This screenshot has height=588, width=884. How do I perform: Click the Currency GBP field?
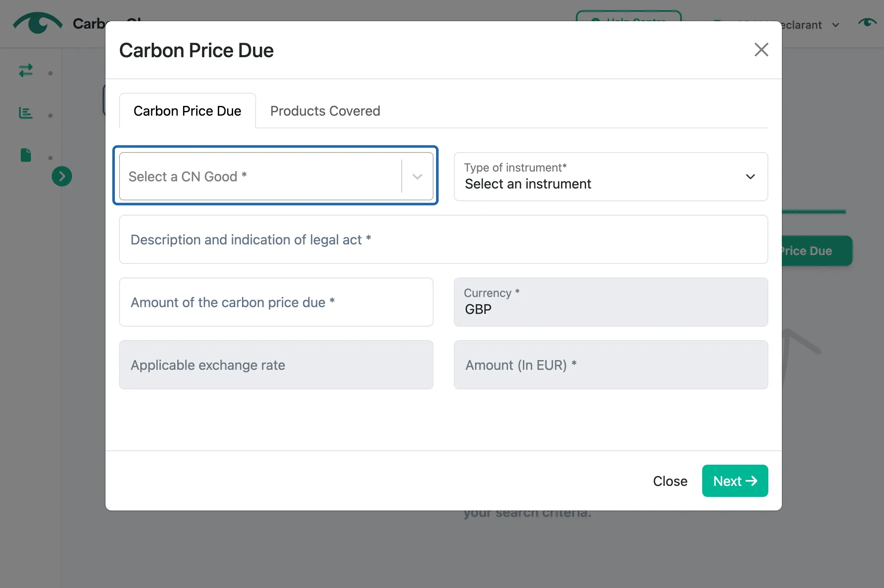pos(611,302)
